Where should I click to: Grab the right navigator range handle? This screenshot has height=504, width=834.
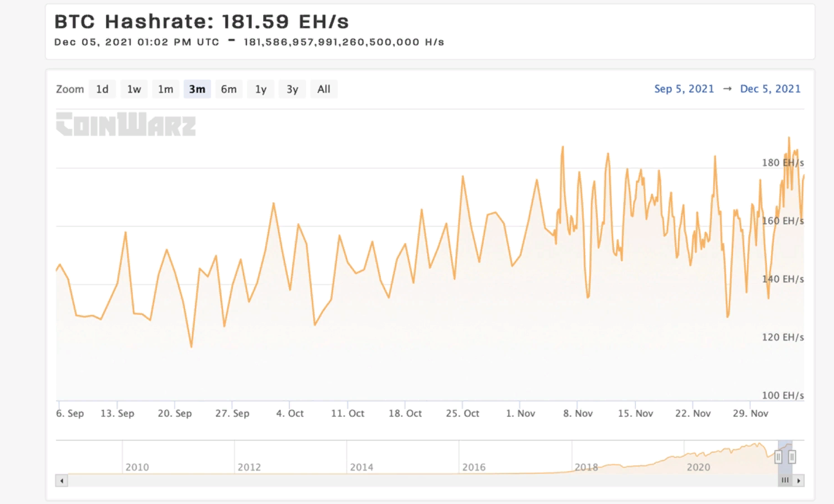click(x=792, y=457)
